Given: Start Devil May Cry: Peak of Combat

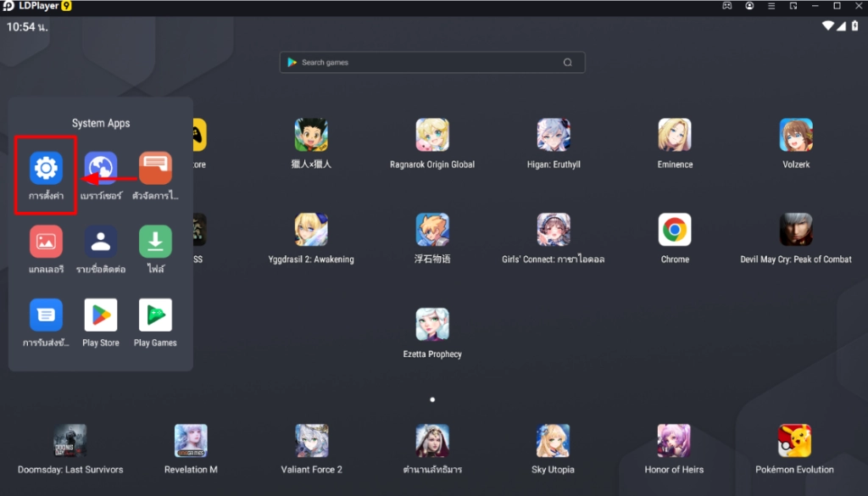Looking at the screenshot, I should pyautogui.click(x=796, y=230).
